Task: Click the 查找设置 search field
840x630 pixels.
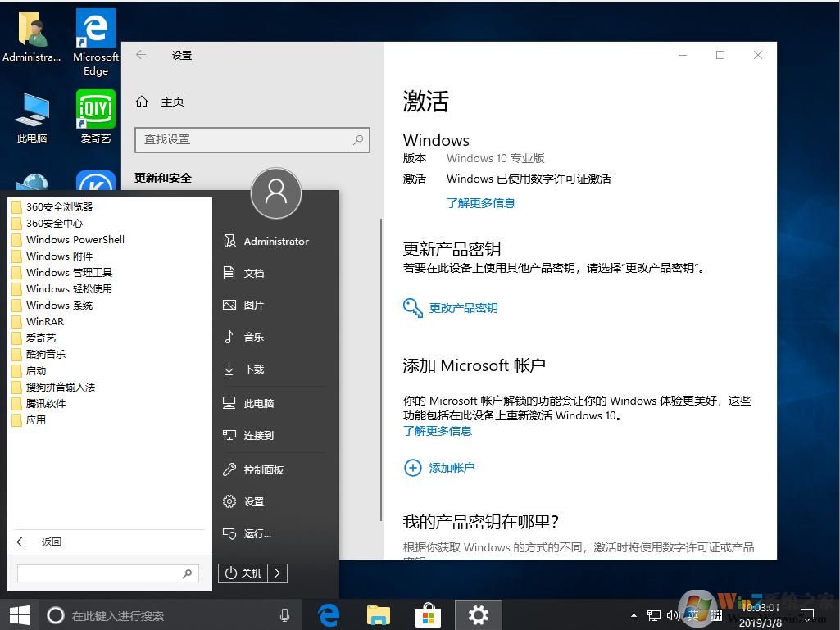Action: [244, 140]
